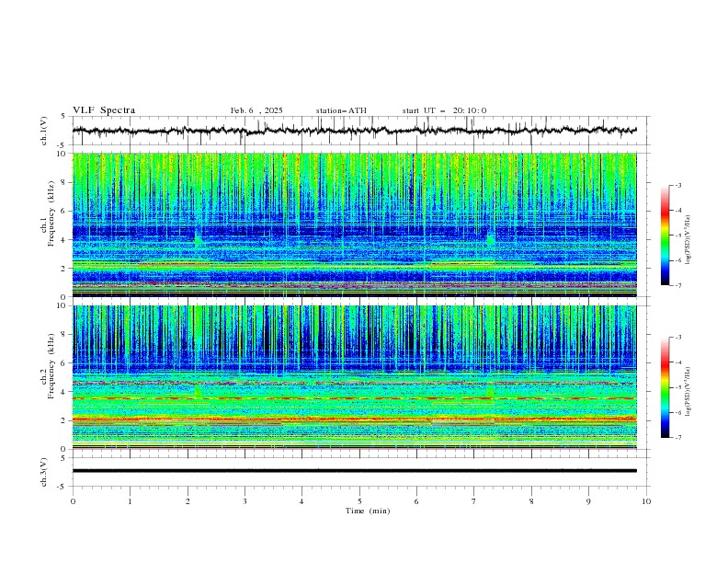Click the "station=ATH" label
The image size is (728, 563).
tap(341, 110)
